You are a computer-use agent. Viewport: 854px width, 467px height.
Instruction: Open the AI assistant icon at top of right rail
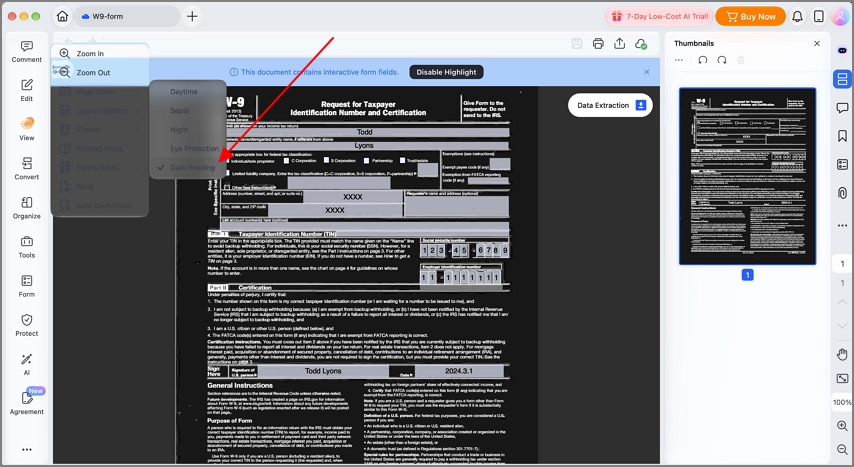842,50
